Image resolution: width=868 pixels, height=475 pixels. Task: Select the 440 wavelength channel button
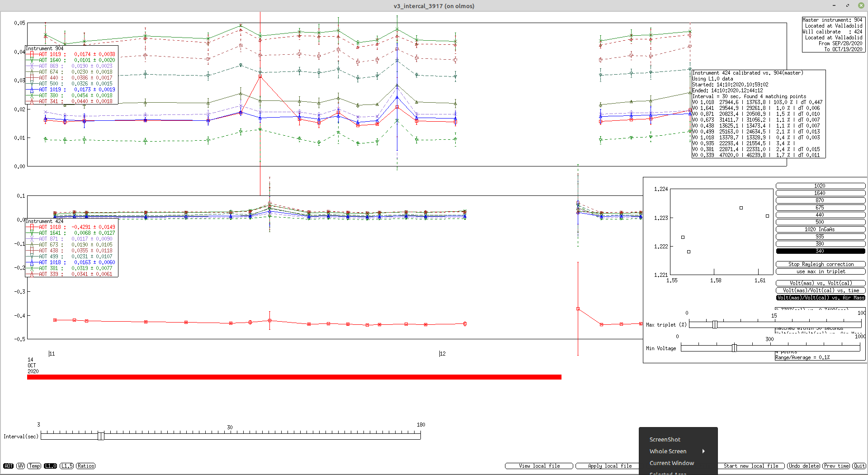[x=821, y=215]
